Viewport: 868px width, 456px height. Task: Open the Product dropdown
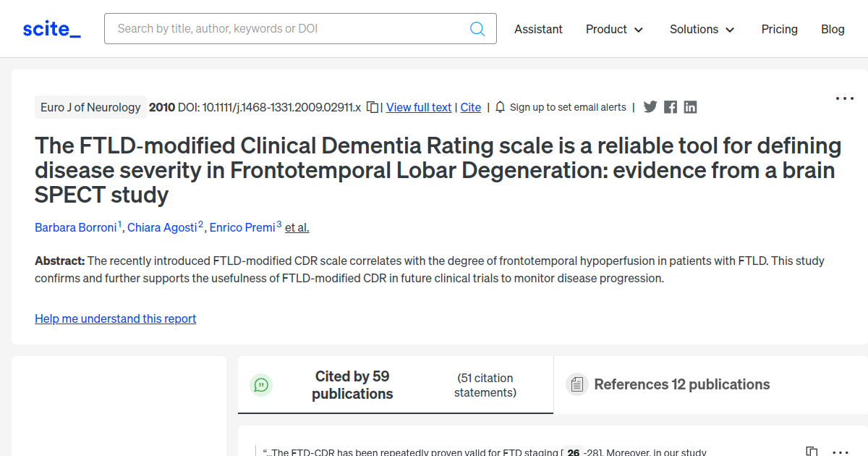[x=614, y=29]
